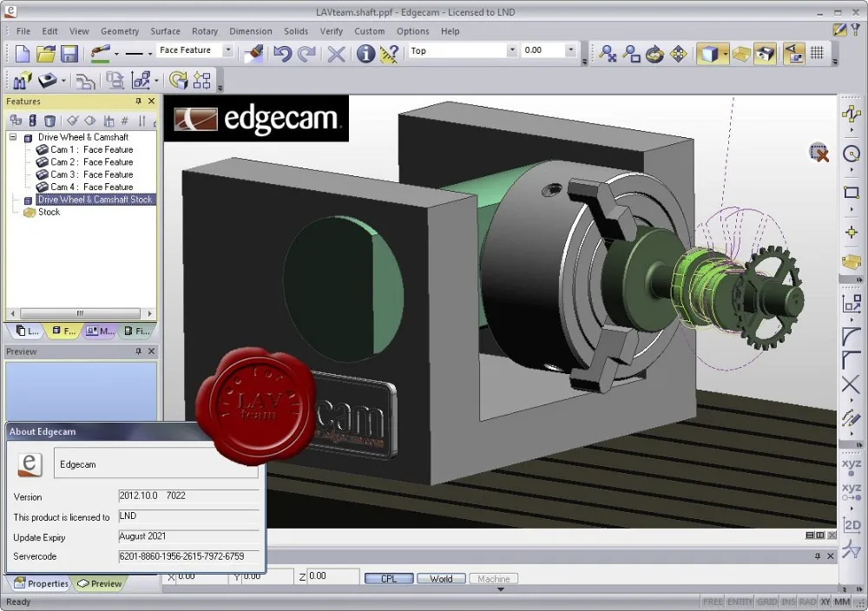Image resolution: width=868 pixels, height=611 pixels.
Task: Close the Features panel
Action: click(x=151, y=102)
